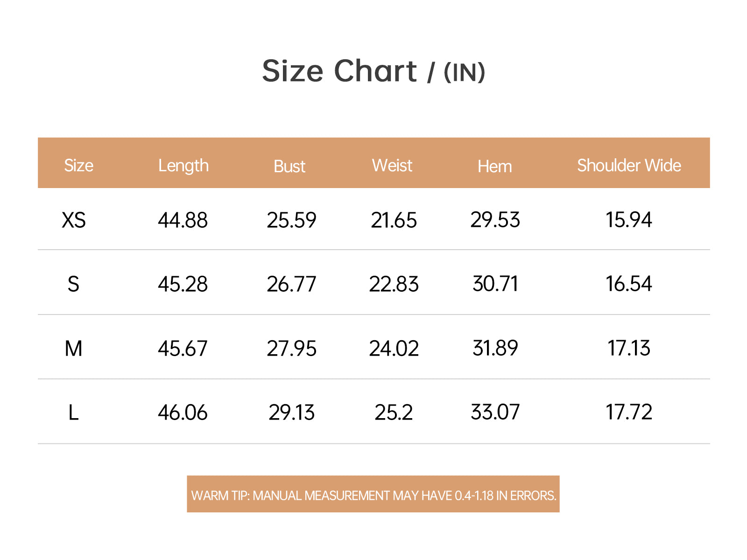Select the Shoulder Wide column header

coord(629,166)
